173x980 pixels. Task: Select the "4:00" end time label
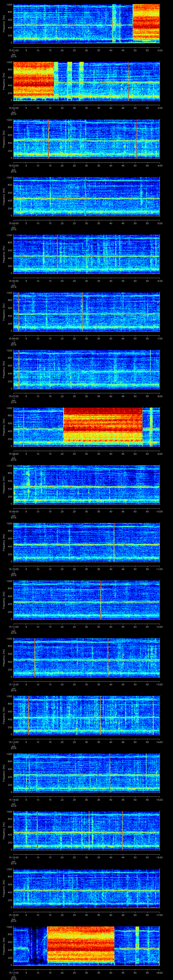pyautogui.click(x=160, y=166)
